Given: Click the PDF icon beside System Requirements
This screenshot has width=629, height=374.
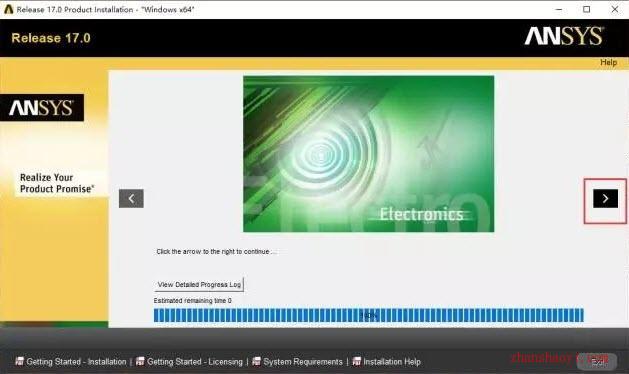Looking at the screenshot, I should [x=256, y=361].
